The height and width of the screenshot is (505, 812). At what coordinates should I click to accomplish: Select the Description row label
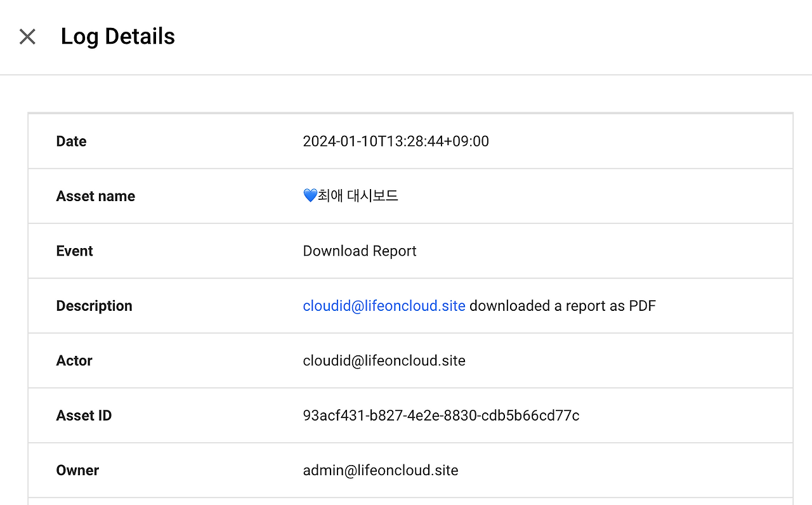point(94,306)
